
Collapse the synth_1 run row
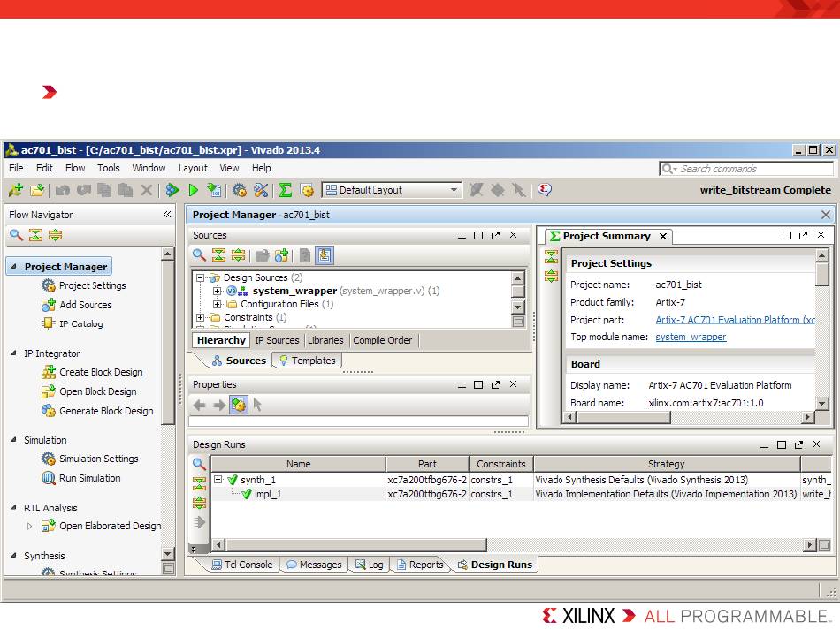pos(218,480)
